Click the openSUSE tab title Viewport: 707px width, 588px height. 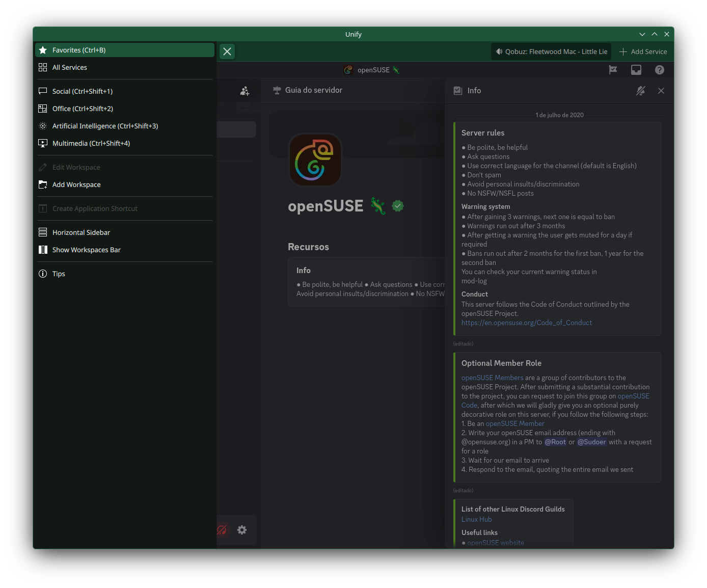pyautogui.click(x=373, y=70)
